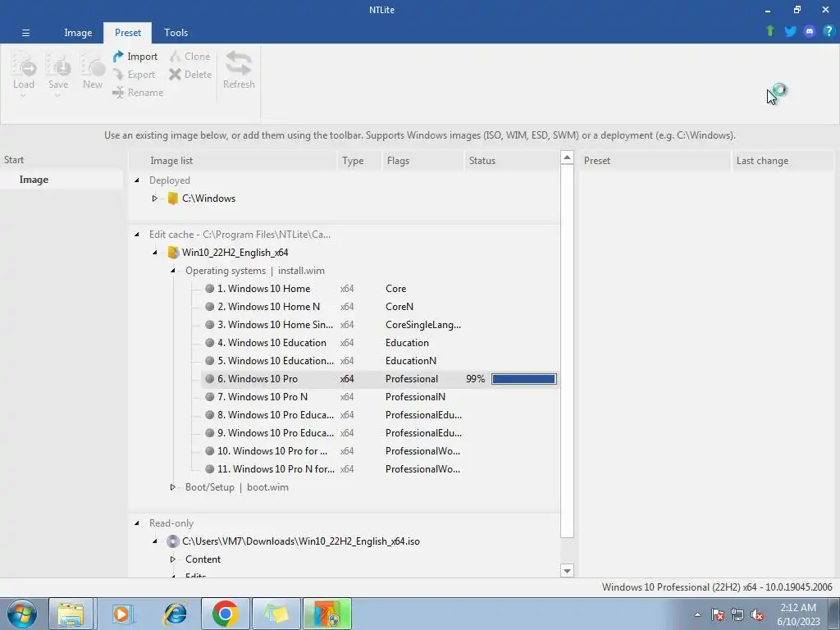This screenshot has width=840, height=630.
Task: Click the Save preset icon
Action: [x=58, y=65]
